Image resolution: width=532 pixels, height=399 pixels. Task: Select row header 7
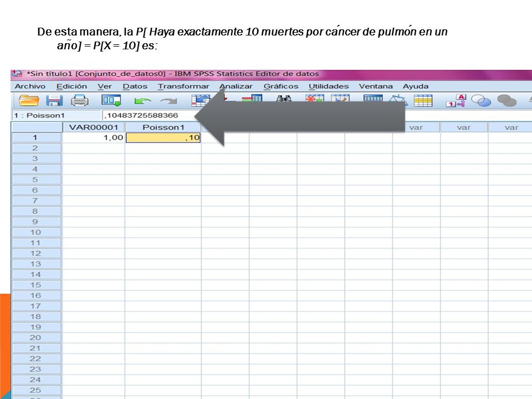[x=37, y=201]
